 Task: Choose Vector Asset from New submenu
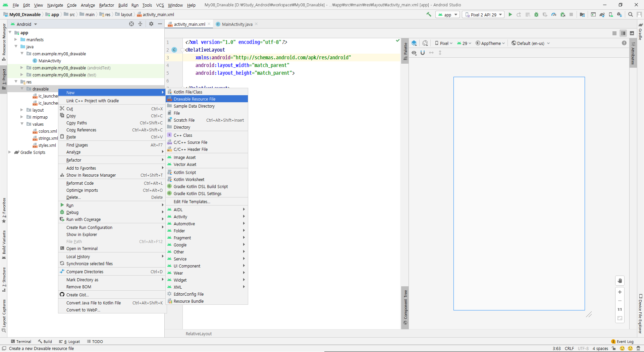click(207, 164)
